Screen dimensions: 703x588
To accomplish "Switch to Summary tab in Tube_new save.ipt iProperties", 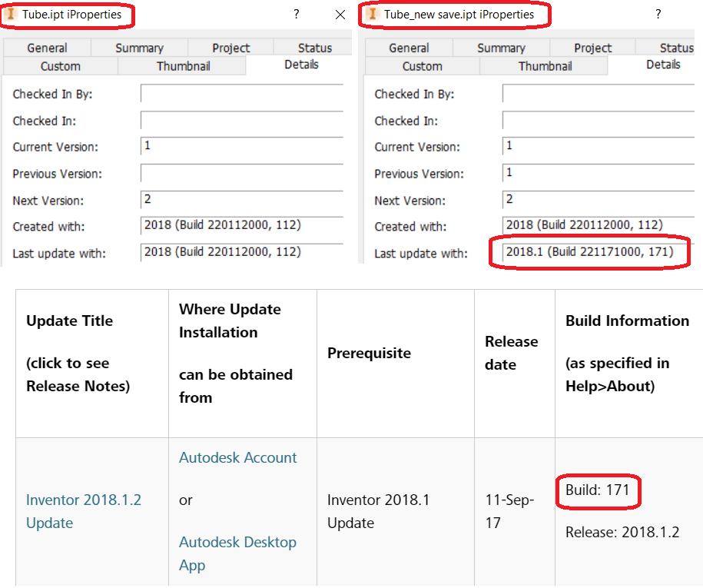I will (x=501, y=48).
